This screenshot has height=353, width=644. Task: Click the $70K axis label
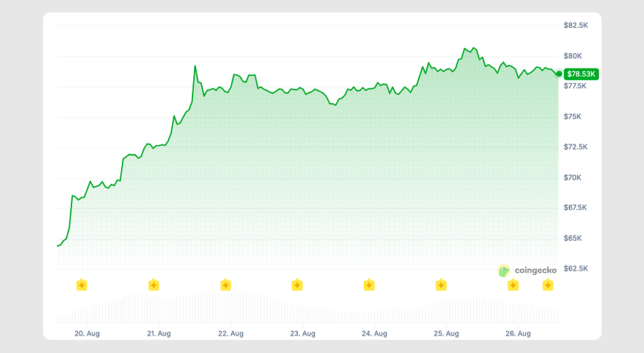pyautogui.click(x=573, y=177)
